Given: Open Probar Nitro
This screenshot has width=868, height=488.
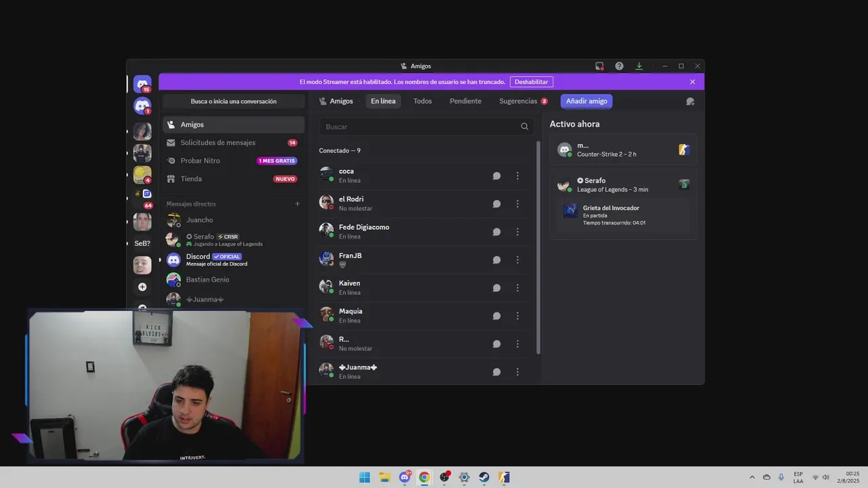Looking at the screenshot, I should [x=233, y=161].
